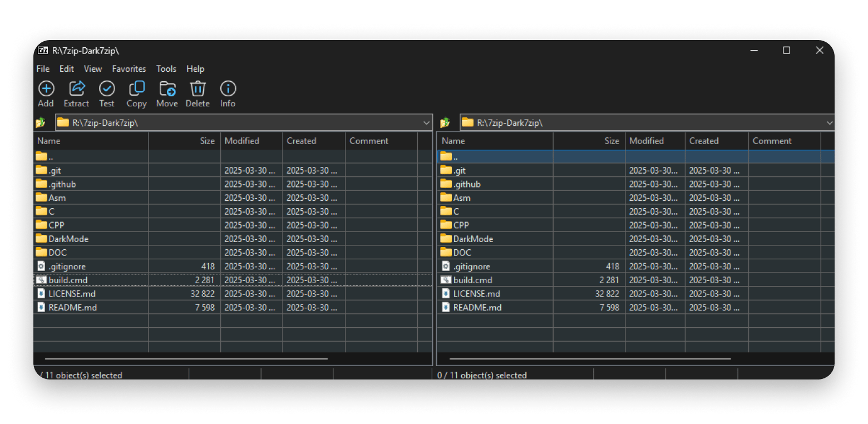The width and height of the screenshot is (868, 424).
Task: Go up one folder in right panel
Action: click(x=445, y=123)
